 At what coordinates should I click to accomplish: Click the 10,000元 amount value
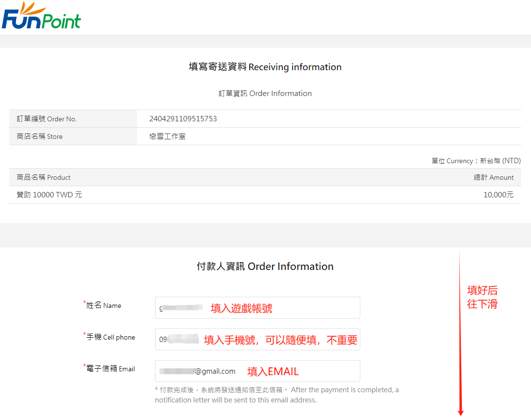(x=498, y=195)
